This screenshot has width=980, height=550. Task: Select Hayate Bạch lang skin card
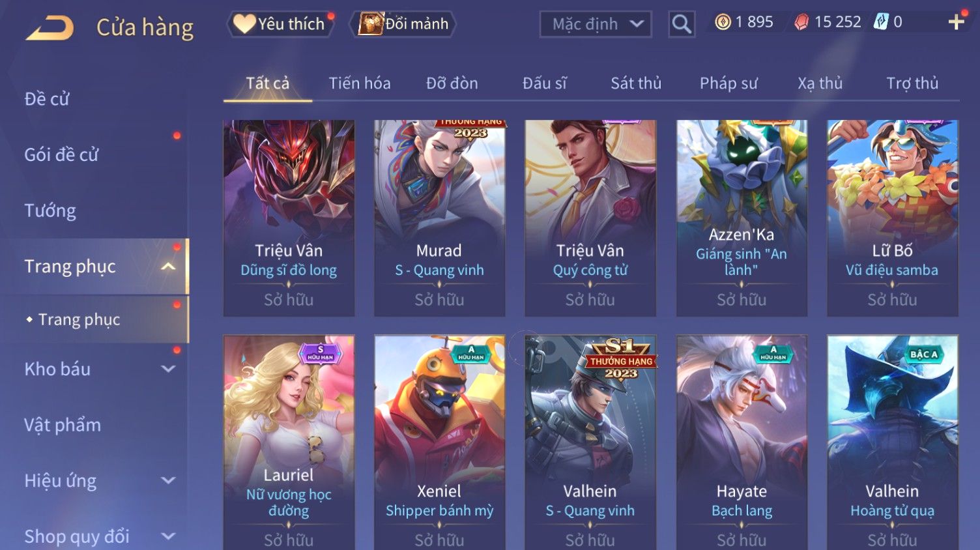[742, 442]
